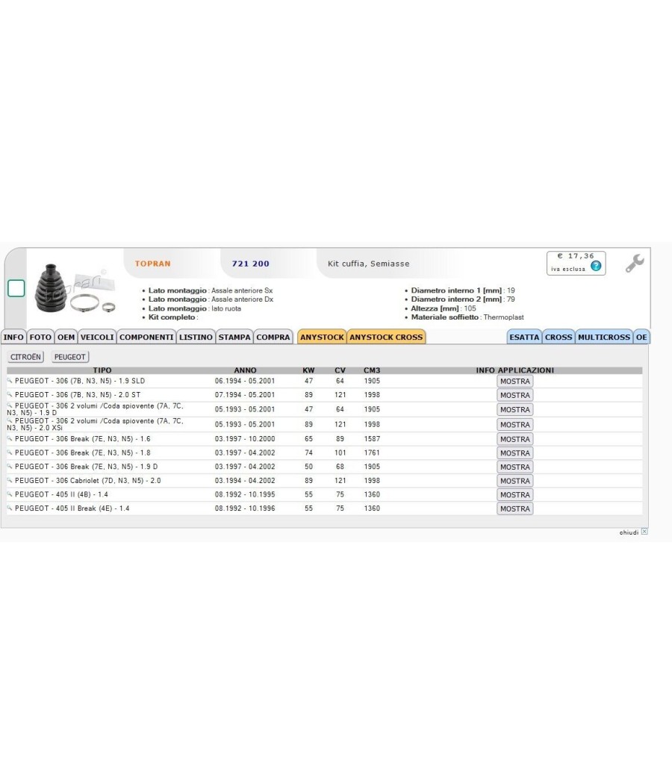Click the € 17,36 price box
Screen dimensions: 672x784
[576, 263]
